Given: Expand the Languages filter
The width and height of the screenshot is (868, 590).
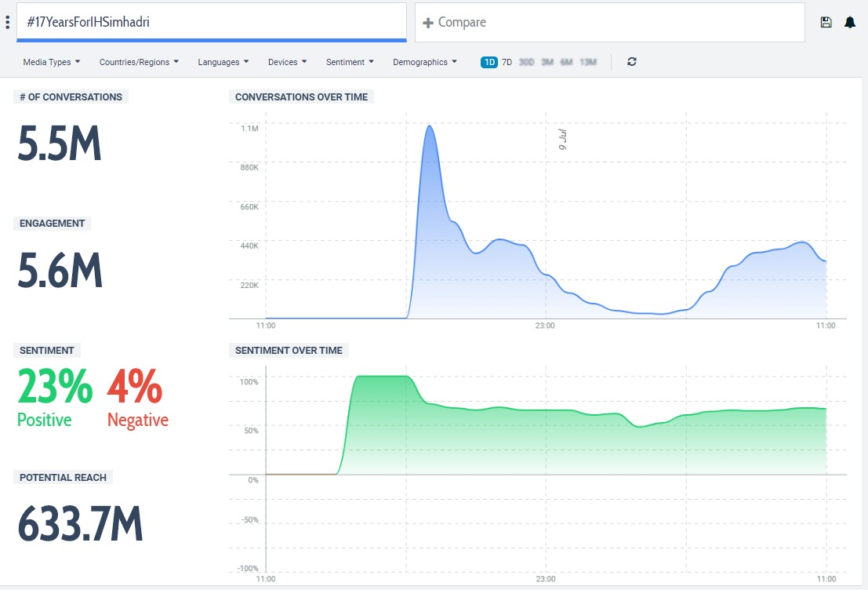Looking at the screenshot, I should pos(223,62).
